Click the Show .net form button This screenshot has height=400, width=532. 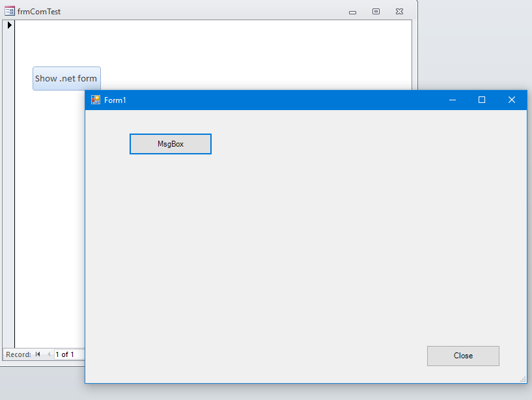coord(66,78)
